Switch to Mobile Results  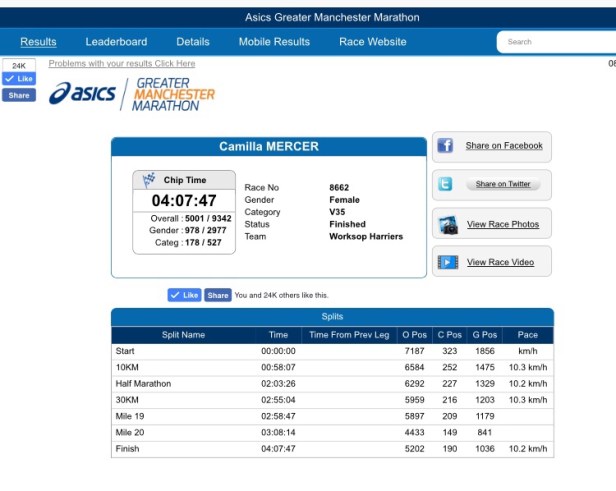274,42
